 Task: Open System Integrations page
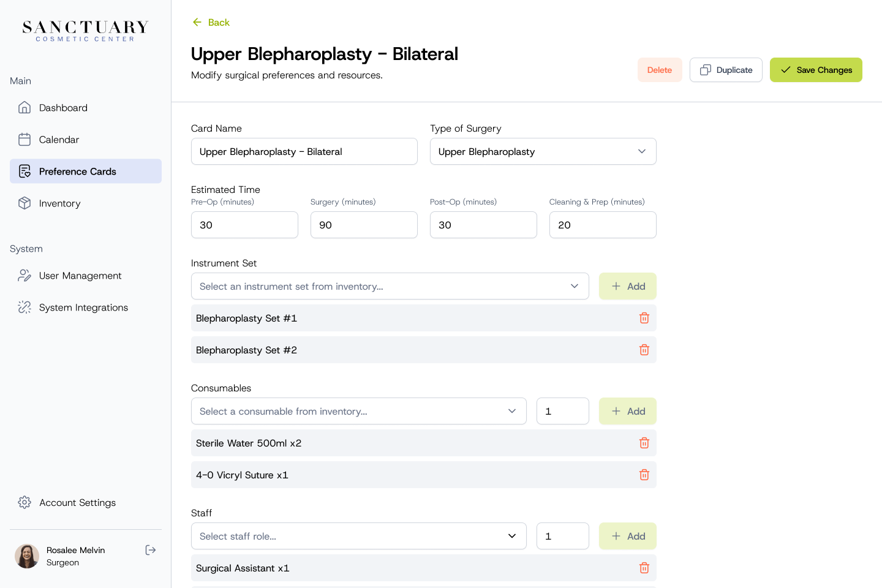86,307
